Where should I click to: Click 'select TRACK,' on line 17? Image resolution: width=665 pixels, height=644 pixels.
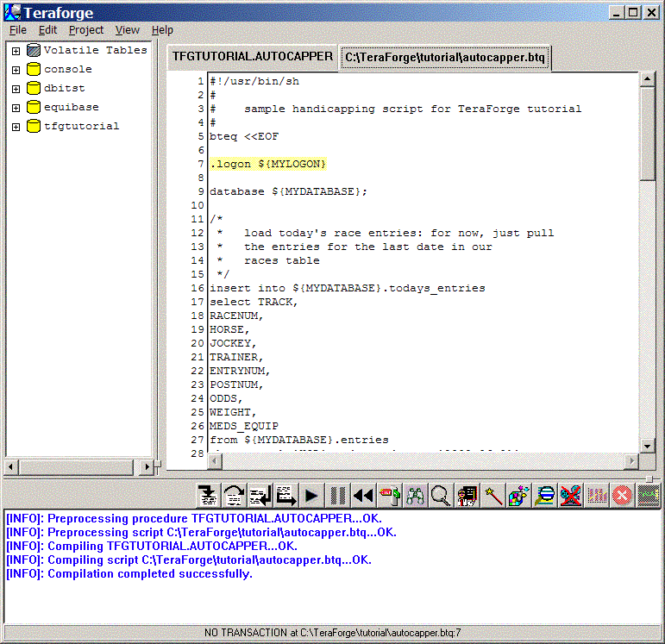(254, 302)
